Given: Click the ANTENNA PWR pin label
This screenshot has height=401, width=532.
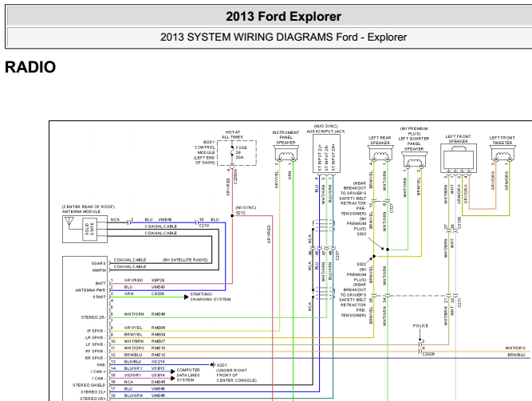Looking at the screenshot, I should 90,290.
